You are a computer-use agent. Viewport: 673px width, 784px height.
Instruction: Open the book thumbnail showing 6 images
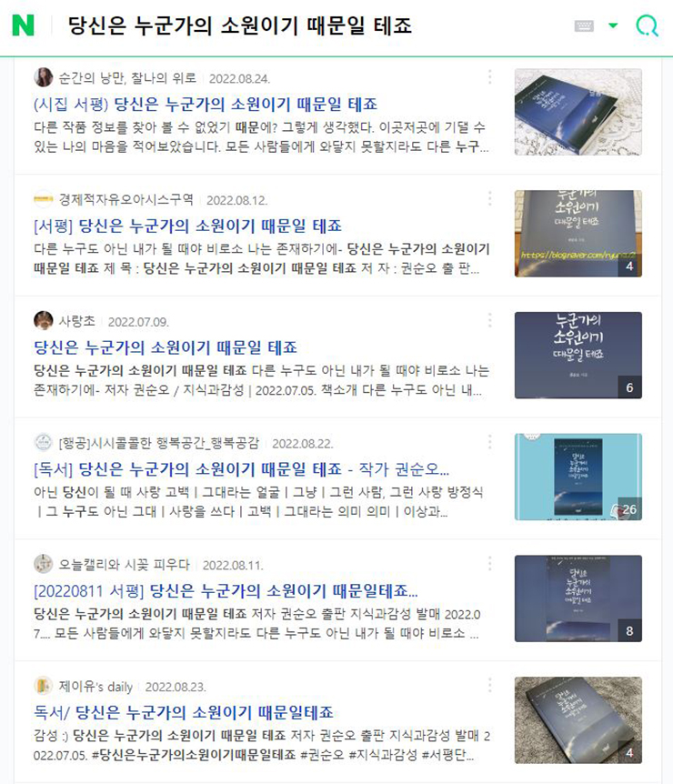tap(578, 356)
